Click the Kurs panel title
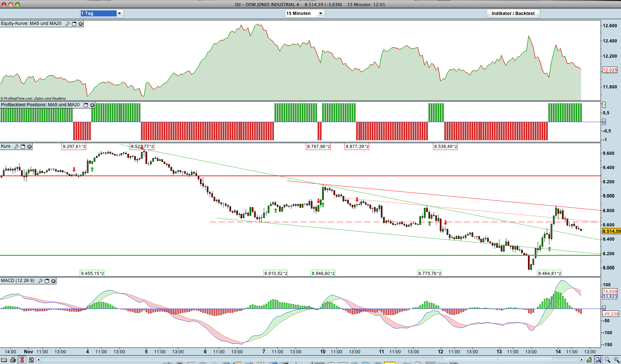This screenshot has height=364, width=621. pyautogui.click(x=6, y=146)
